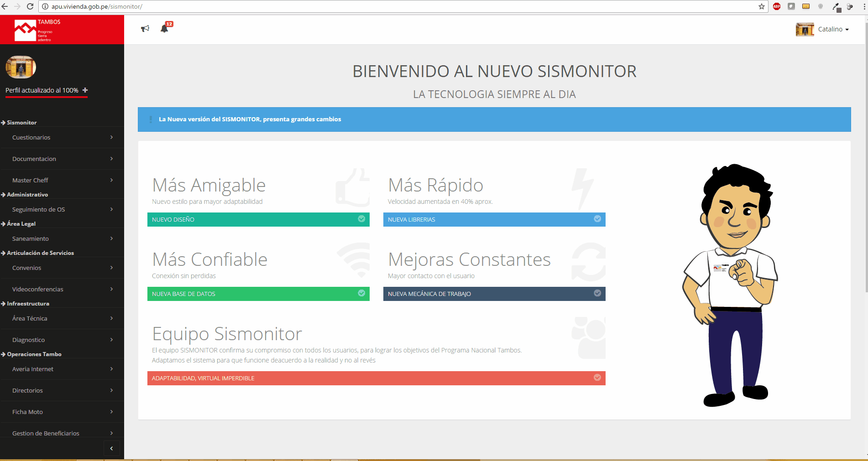Open the notifications bell with 12 alerts
Screen dimensions: 868x461
pos(164,29)
